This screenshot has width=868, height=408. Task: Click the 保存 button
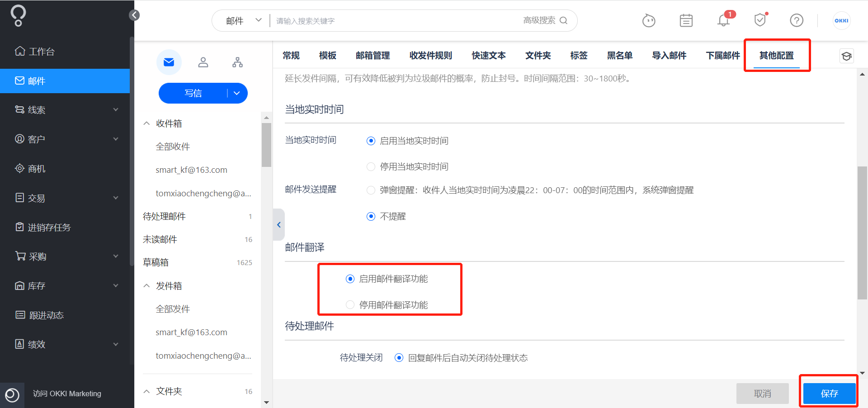tap(830, 394)
